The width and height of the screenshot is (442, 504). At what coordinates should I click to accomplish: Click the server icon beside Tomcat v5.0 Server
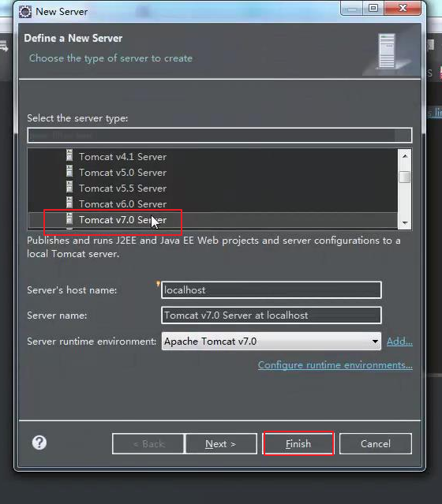pyautogui.click(x=69, y=171)
